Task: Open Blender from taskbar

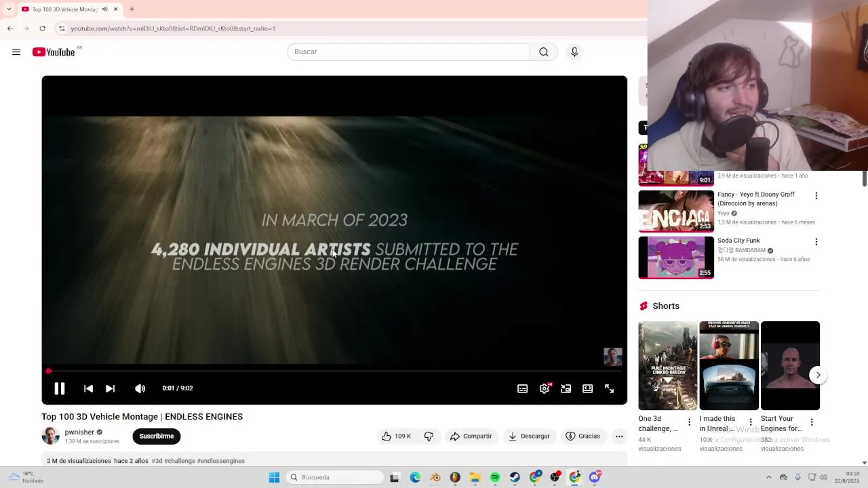Action: click(x=435, y=477)
